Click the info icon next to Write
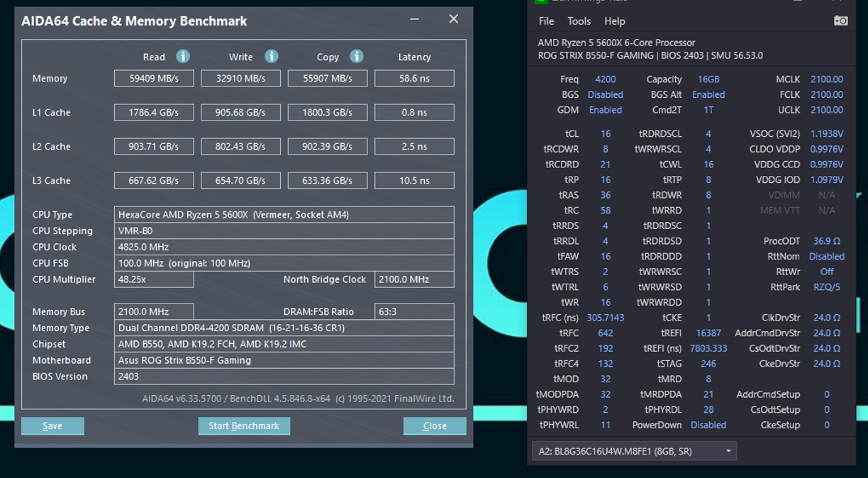Image resolution: width=868 pixels, height=478 pixels. point(271,57)
